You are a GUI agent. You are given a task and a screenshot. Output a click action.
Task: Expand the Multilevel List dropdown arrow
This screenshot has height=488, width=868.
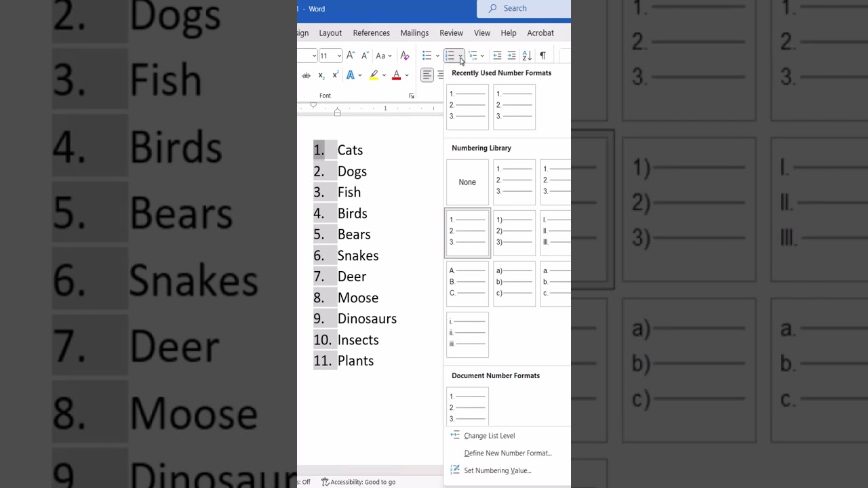point(482,56)
